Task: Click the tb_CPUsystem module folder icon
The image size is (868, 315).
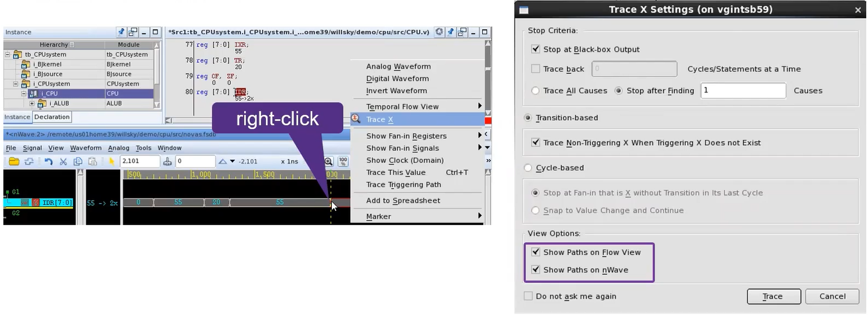Action: (17, 55)
